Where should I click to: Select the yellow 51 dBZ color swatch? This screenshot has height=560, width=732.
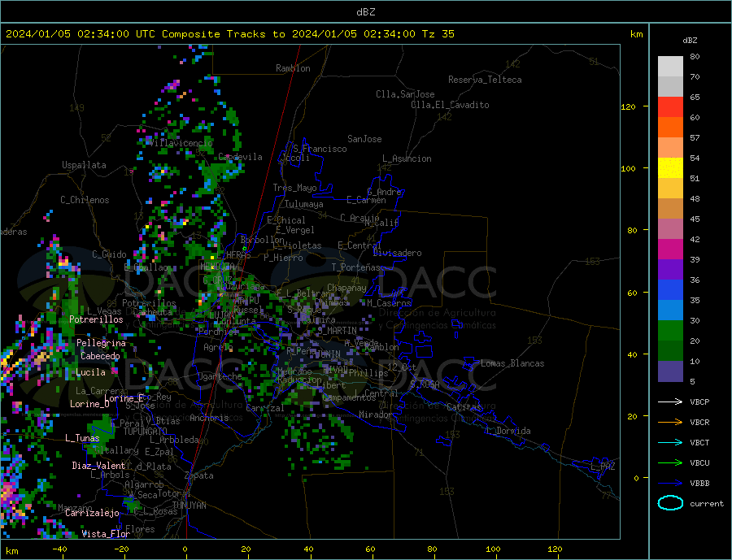(670, 168)
